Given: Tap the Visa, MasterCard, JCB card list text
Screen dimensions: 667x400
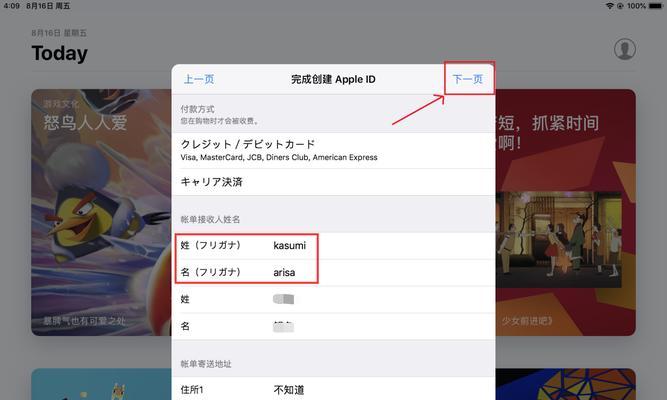Looking at the screenshot, I should point(279,157).
